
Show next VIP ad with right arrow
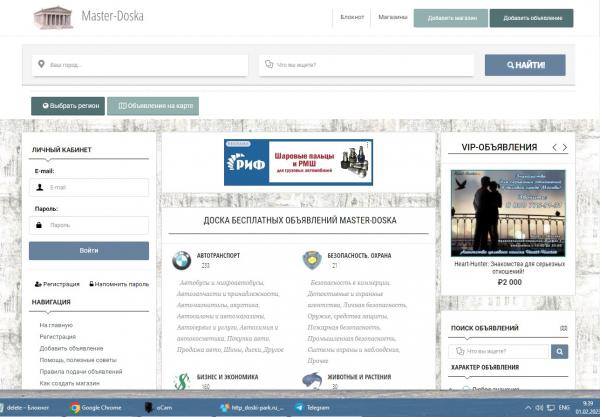tap(566, 148)
